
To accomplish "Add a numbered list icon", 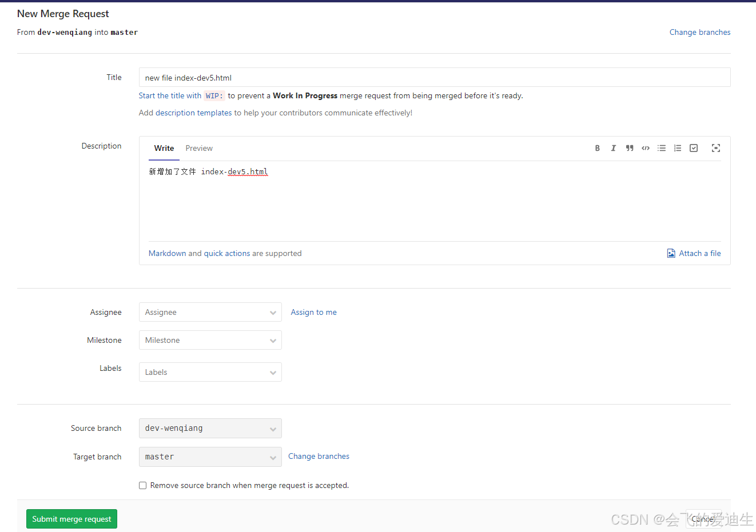I will pos(678,148).
